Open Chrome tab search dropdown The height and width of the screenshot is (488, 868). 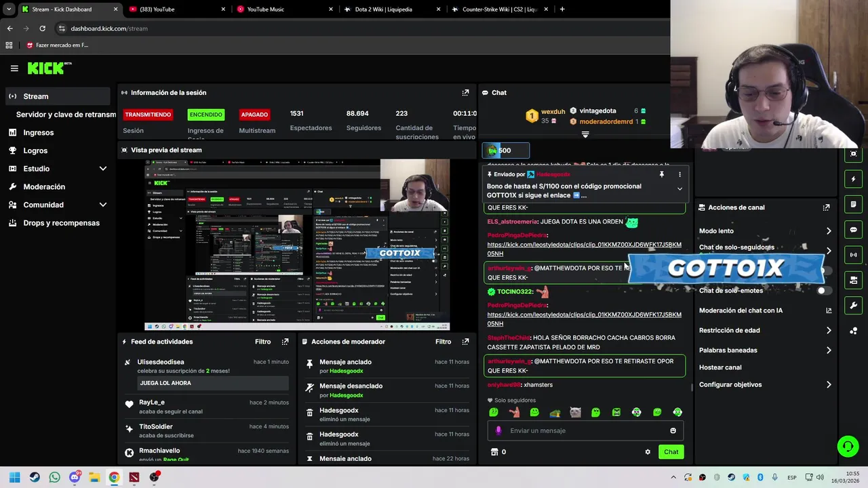coord(9,9)
